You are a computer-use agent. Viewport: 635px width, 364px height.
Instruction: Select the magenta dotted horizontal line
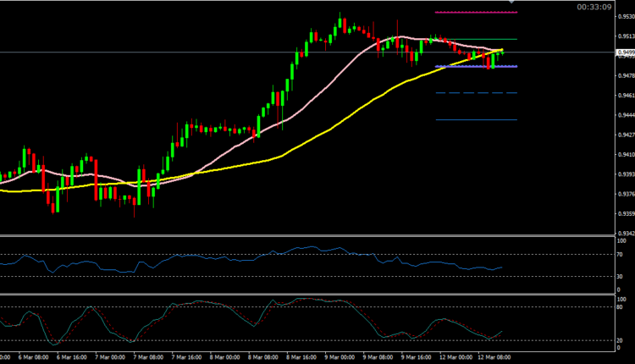point(475,13)
